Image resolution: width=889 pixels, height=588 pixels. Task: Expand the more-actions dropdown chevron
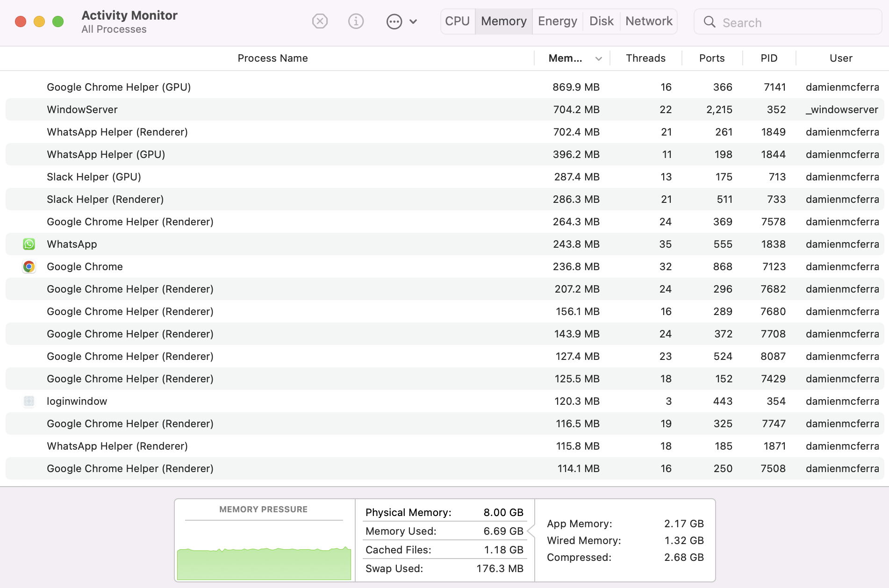(413, 22)
